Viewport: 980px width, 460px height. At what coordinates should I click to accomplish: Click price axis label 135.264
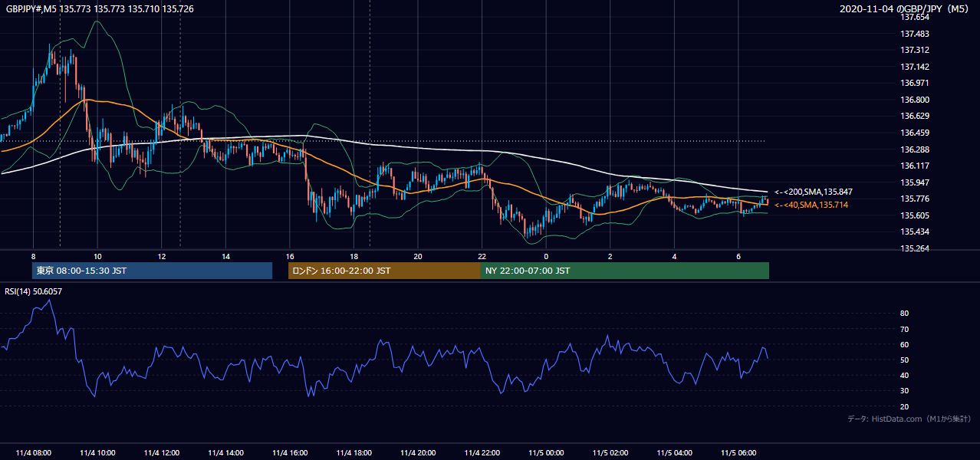pos(914,248)
